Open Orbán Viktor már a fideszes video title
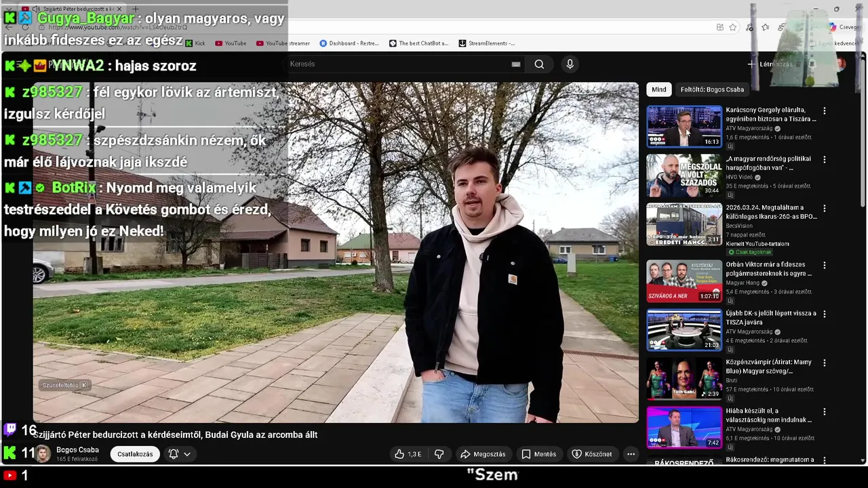This screenshot has width=868, height=488. (769, 269)
